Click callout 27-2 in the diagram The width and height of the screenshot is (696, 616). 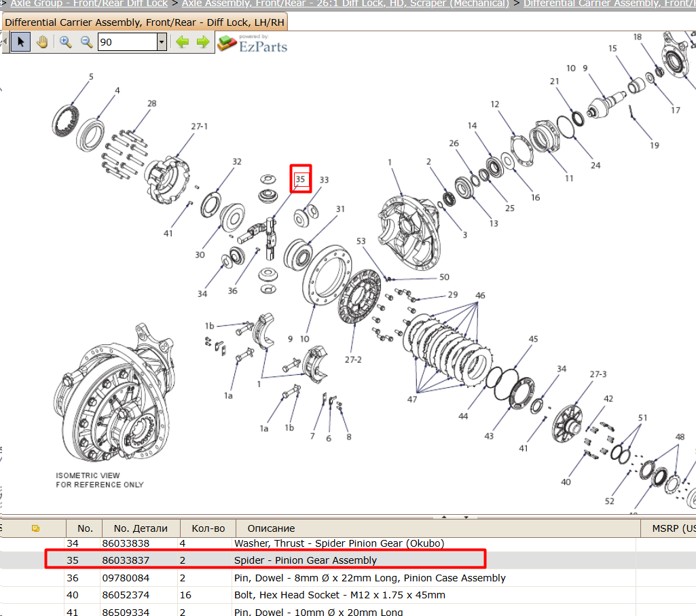353,360
